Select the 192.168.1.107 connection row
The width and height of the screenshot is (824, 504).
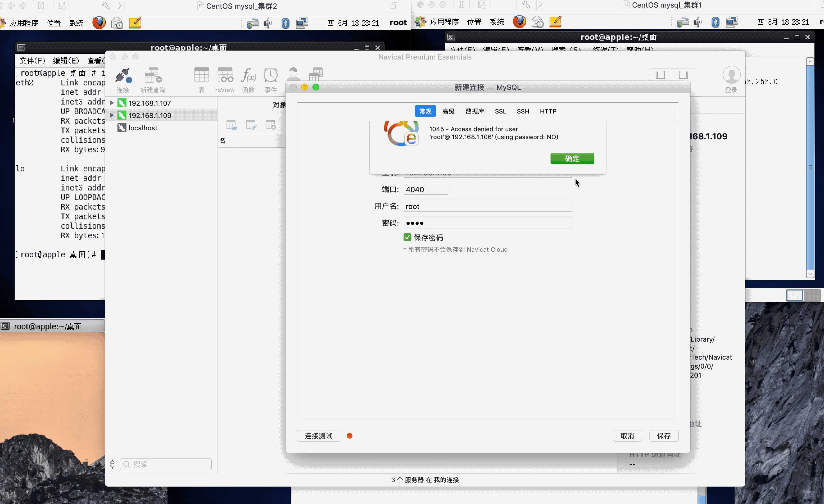click(162, 103)
